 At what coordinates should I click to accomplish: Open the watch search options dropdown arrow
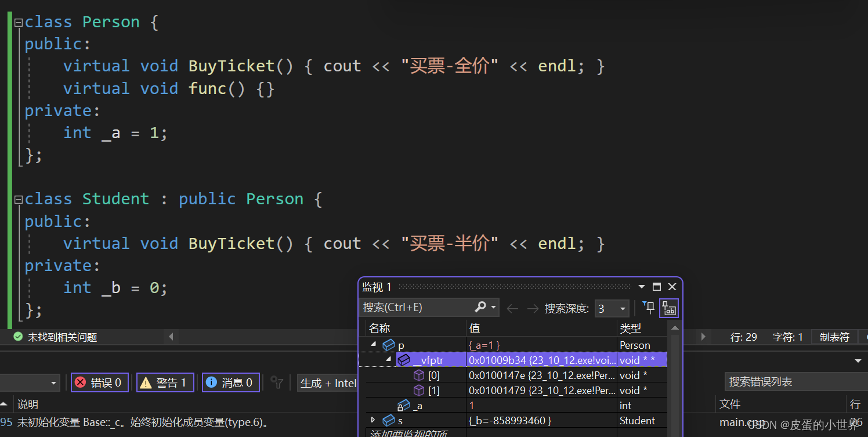[x=494, y=307]
